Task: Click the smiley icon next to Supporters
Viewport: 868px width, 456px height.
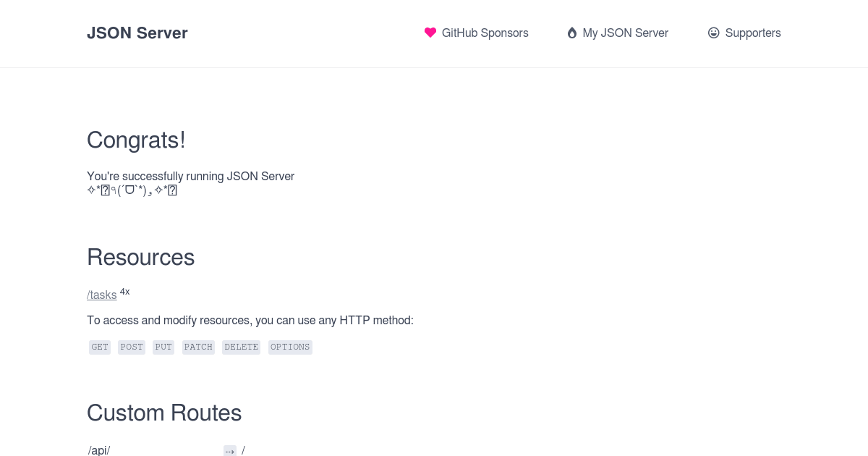Action: pyautogui.click(x=714, y=33)
